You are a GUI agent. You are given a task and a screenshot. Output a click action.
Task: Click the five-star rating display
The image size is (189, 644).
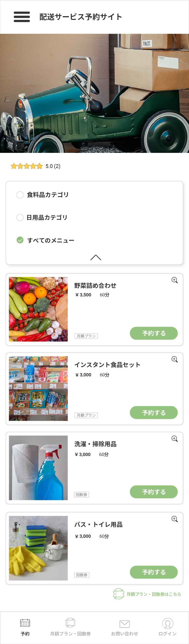26,166
